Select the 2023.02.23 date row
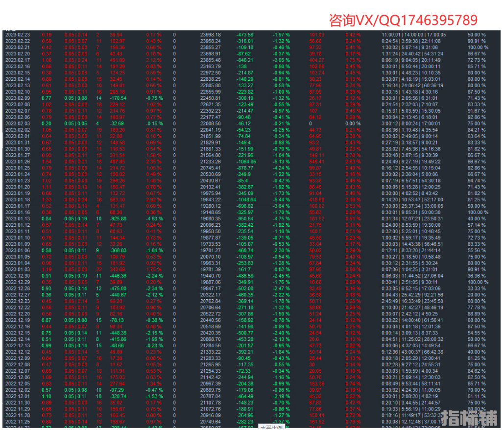504x430 pixels. click(x=18, y=35)
